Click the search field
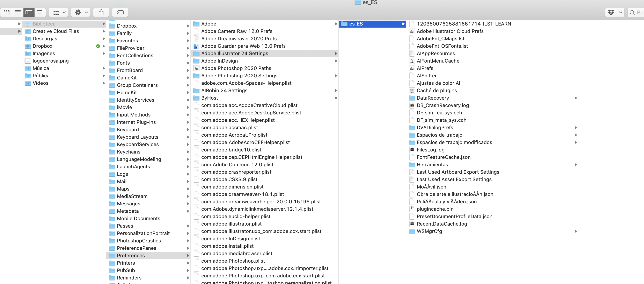644x284 pixels. point(636,12)
